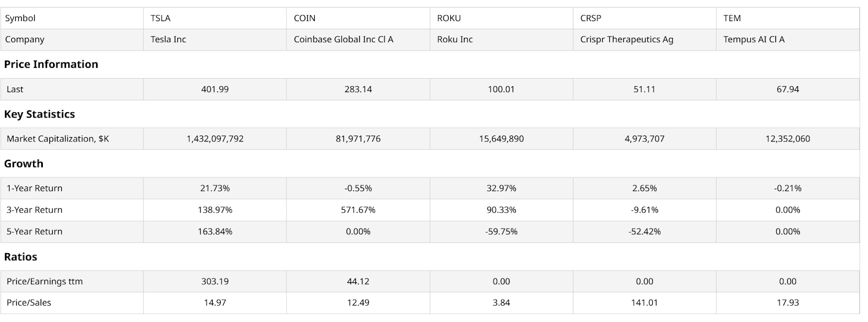Choose the TEM ticker symbol
Viewport: 868px width, 322px height.
click(732, 18)
